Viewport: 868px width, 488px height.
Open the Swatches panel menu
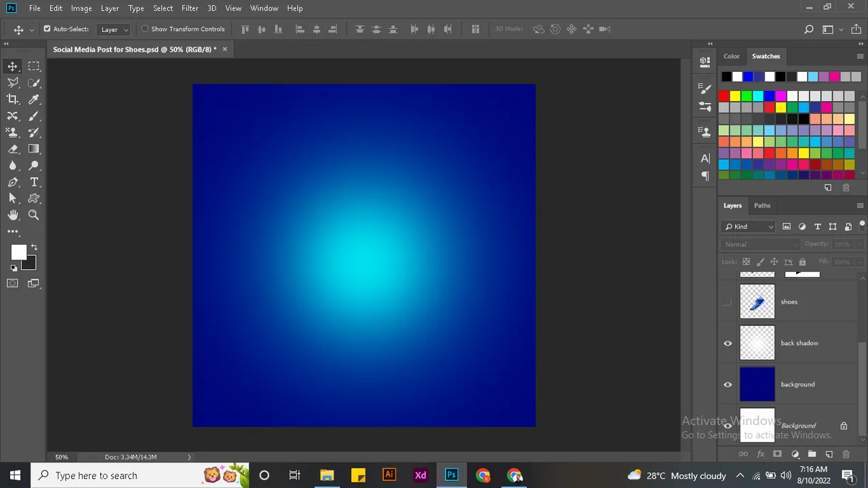point(860,56)
